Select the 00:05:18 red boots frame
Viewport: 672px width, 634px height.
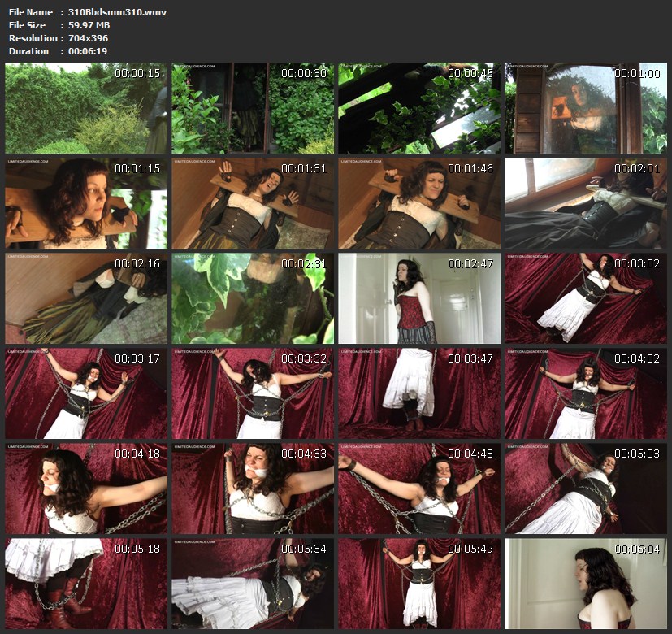[x=86, y=584]
